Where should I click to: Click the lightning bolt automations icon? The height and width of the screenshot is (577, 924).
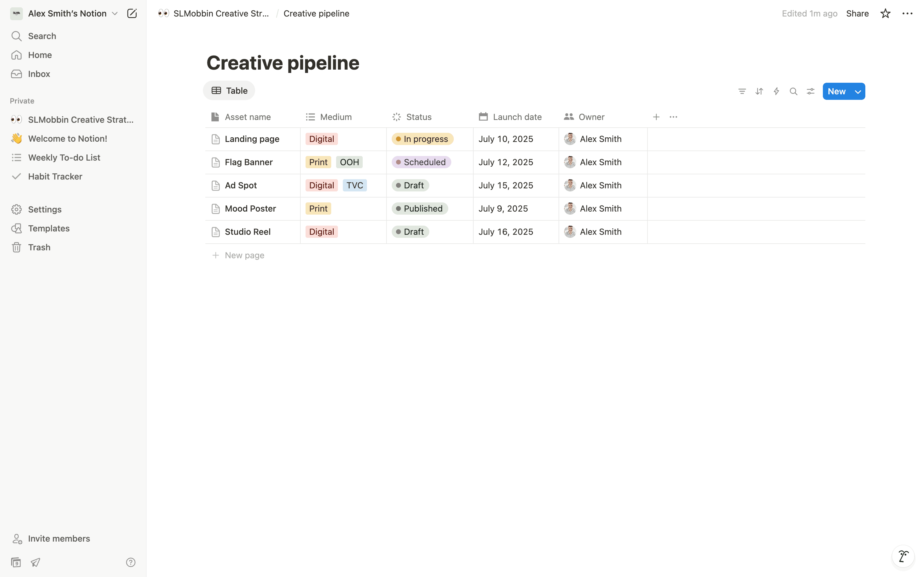tap(776, 91)
